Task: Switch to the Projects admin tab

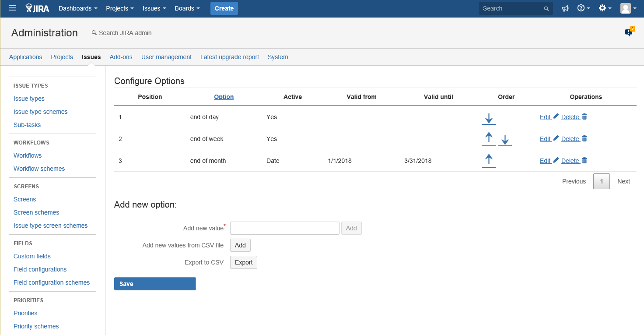Action: 62,57
